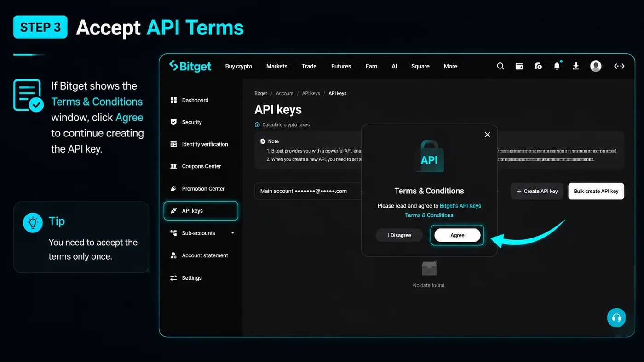The image size is (644, 362).
Task: Select Account statement in the sidebar
Action: click(205, 255)
